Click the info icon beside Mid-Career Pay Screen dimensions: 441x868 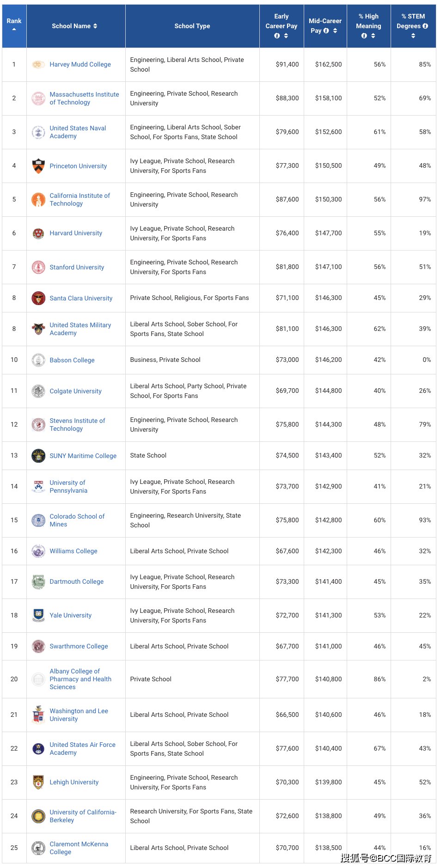[x=326, y=31]
